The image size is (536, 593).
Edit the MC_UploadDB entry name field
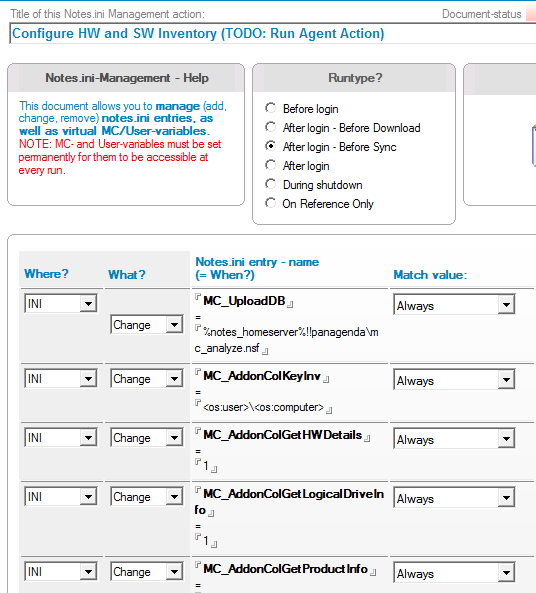[x=244, y=301]
